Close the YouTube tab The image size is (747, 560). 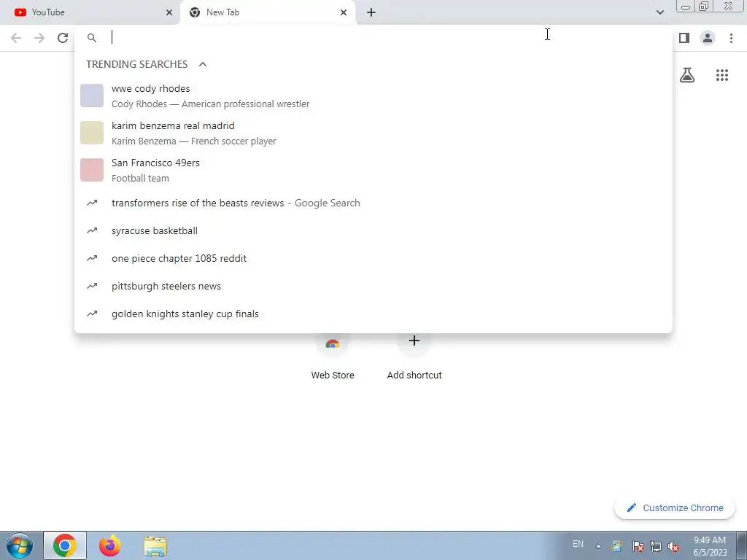(x=169, y=12)
